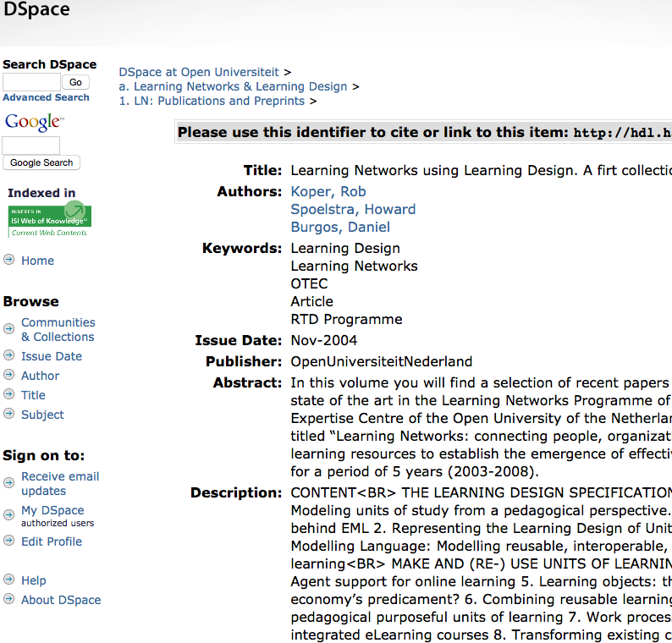672x643 pixels.
Task: Open author Koper, Rob
Action: (328, 191)
